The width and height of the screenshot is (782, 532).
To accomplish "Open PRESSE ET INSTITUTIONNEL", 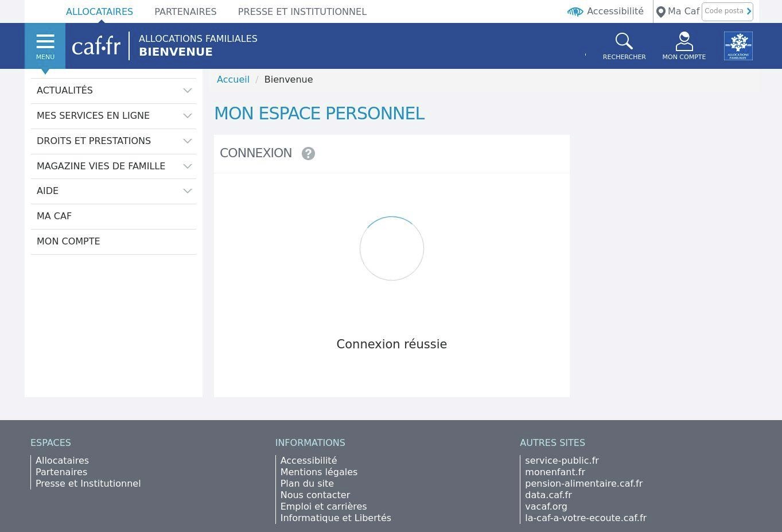I will click(302, 11).
